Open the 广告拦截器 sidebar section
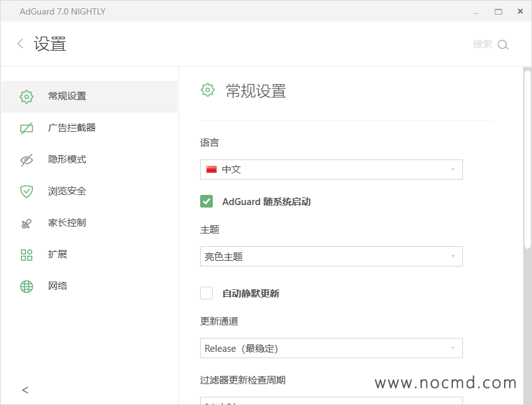The height and width of the screenshot is (405, 532). (89, 128)
